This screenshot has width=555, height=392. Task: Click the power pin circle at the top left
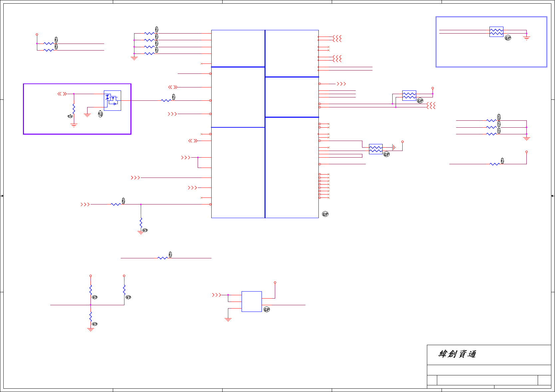tap(37, 34)
